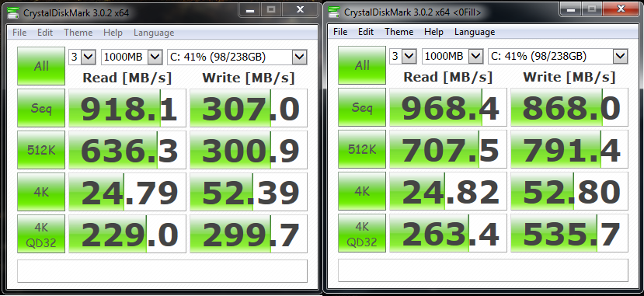Click left window title bar text
This screenshot has width=644, height=296.
[x=76, y=13]
